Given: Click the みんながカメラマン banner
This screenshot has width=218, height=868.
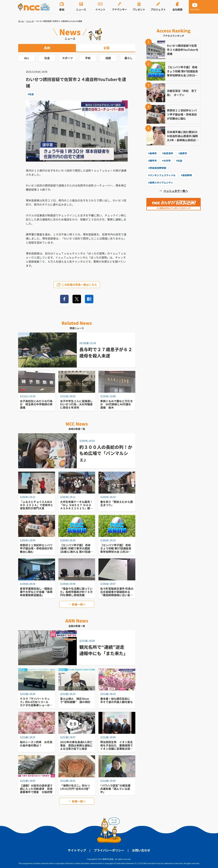Looking at the screenshot, I should coord(173,204).
